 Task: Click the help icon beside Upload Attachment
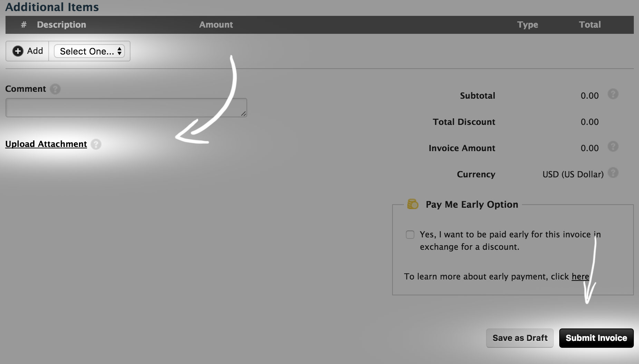tap(96, 144)
